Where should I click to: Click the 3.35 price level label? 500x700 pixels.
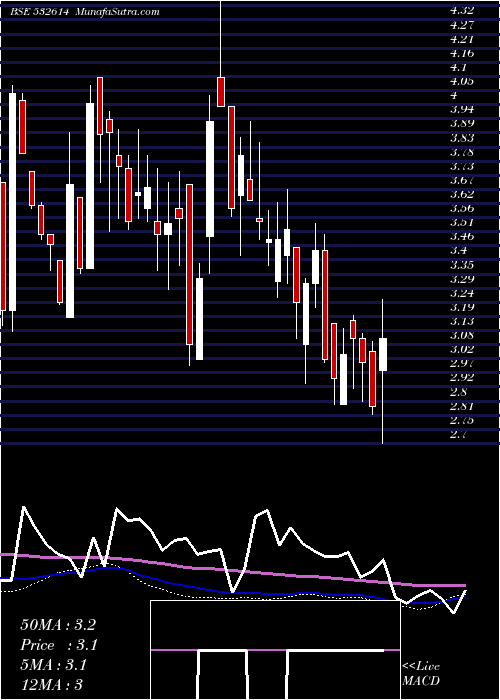coord(462,265)
